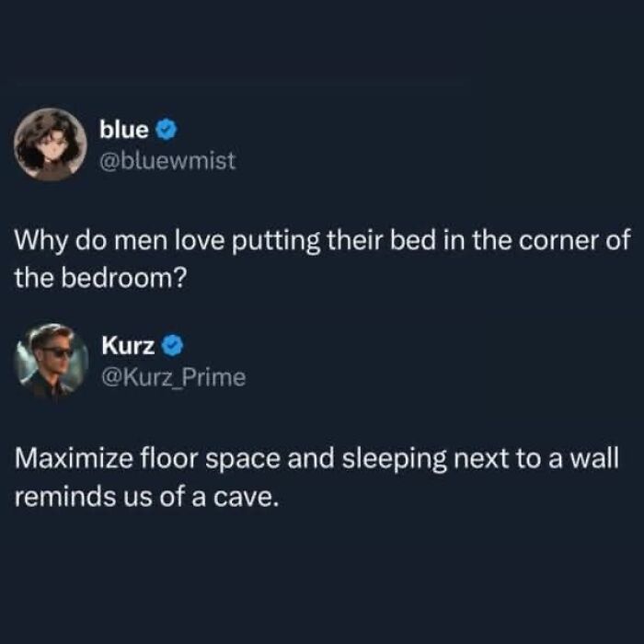This screenshot has height=644, width=644.
Task: Click the verified badge next to blue
Action: [167, 130]
